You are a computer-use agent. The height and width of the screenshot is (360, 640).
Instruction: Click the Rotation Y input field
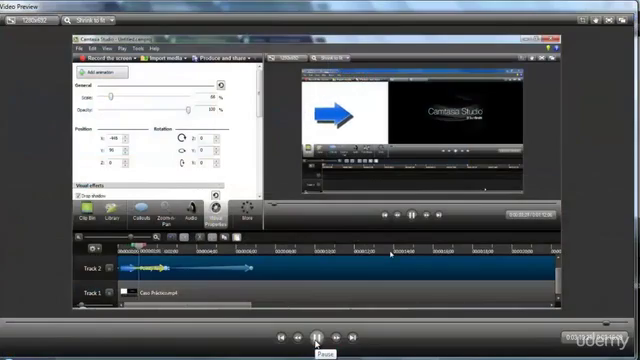[x=206, y=150]
